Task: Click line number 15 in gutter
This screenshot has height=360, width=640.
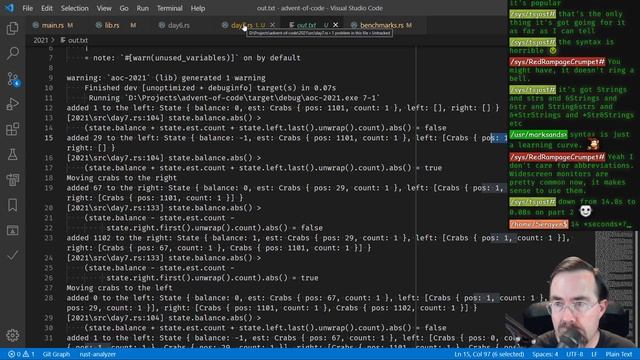Action: [49, 138]
